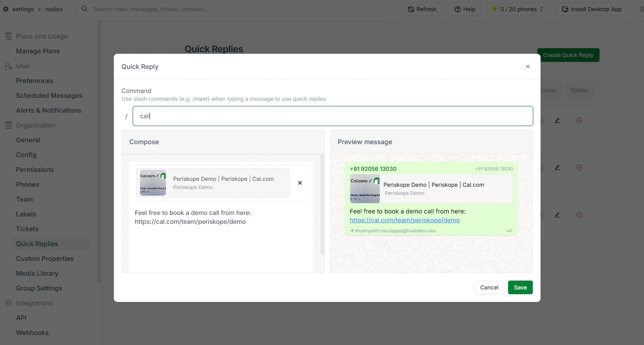
Task: Open Permissions in sidebar
Action: point(35,170)
